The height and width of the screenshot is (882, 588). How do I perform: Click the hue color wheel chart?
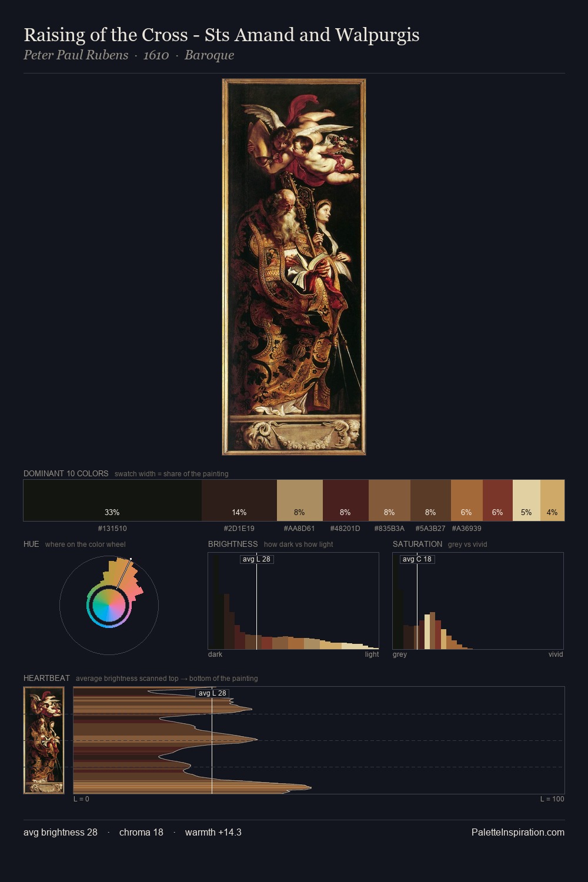[109, 605]
